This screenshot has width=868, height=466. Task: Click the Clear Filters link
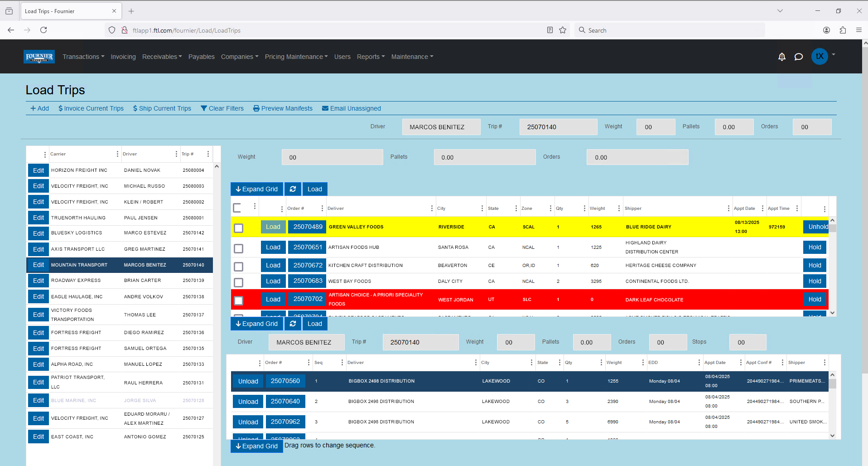(x=222, y=108)
